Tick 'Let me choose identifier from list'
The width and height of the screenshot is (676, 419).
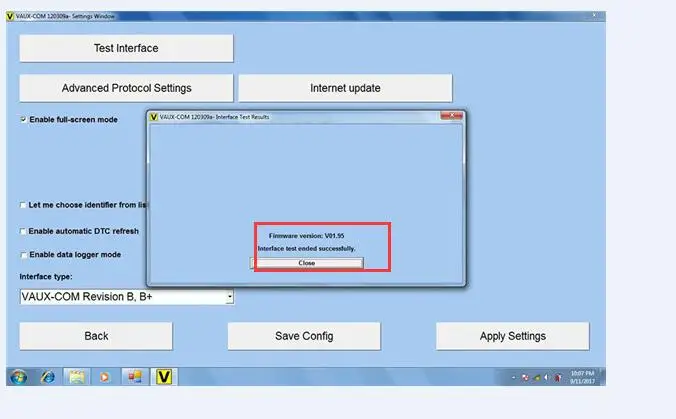click(23, 205)
